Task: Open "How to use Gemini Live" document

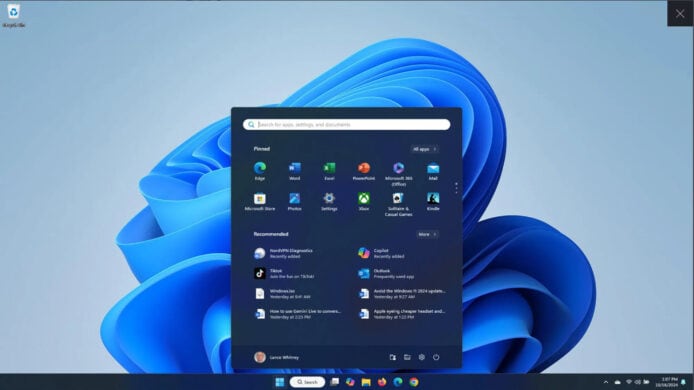Action: point(297,314)
